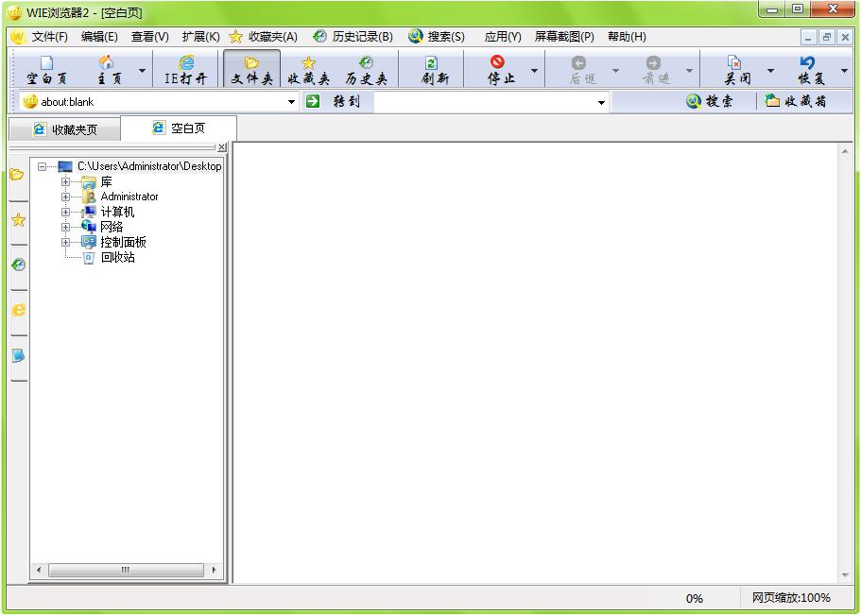Open the 收藏箱 favorites box button
The width and height of the screenshot is (861, 616).
click(x=796, y=101)
